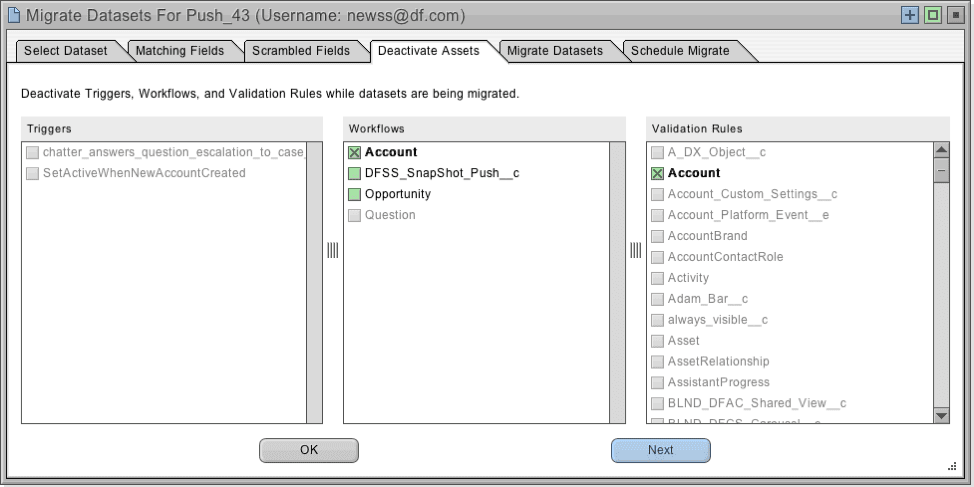974x487 pixels.
Task: Toggle the Adam_Bar__c checkbox
Action: click(657, 299)
